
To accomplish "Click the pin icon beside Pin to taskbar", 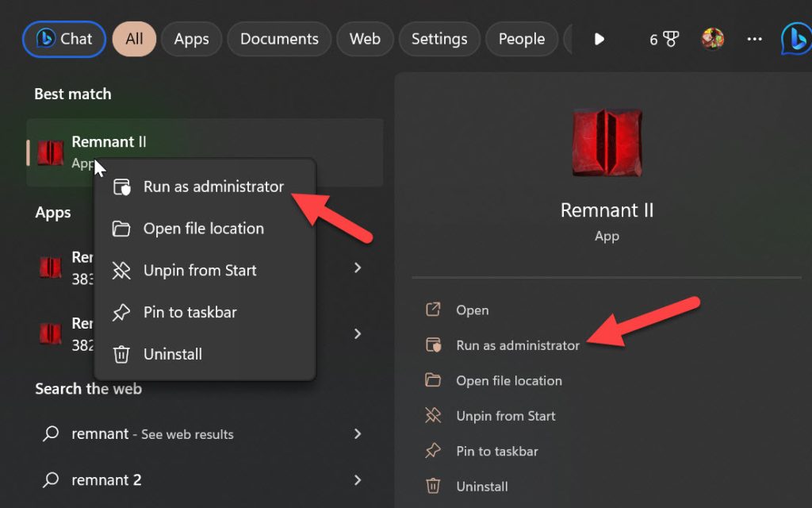I will pos(122,312).
